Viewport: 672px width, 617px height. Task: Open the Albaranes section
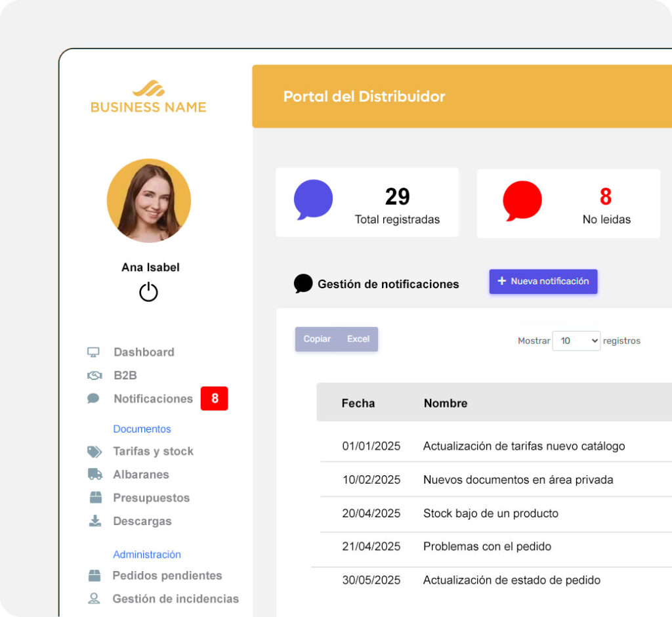(x=141, y=475)
